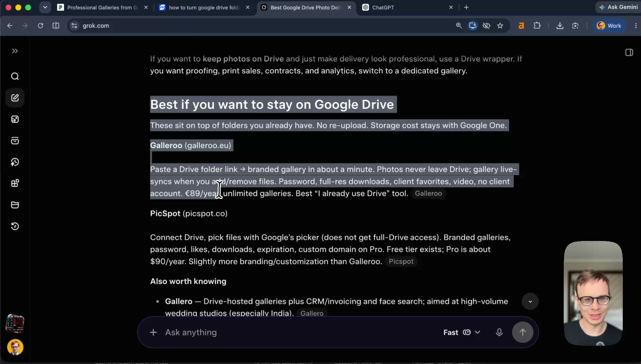The width and height of the screenshot is (641, 364).
Task: Switch to 'how to turn google drive' tab
Action: (x=204, y=7)
